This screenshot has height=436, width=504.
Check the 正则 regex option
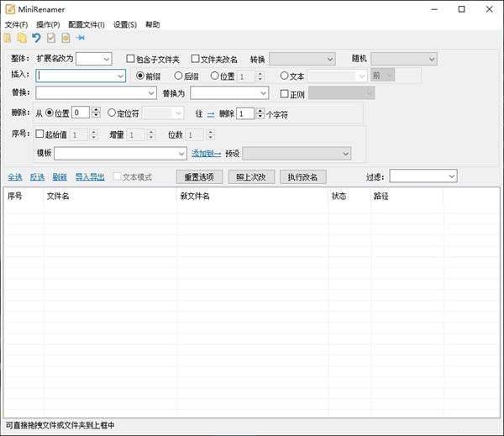coord(284,93)
